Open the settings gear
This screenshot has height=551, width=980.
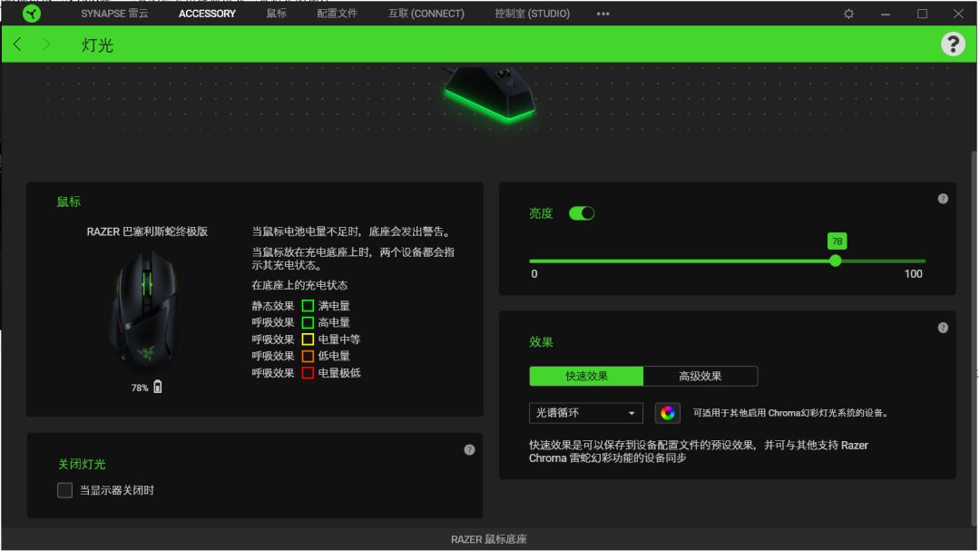(848, 13)
